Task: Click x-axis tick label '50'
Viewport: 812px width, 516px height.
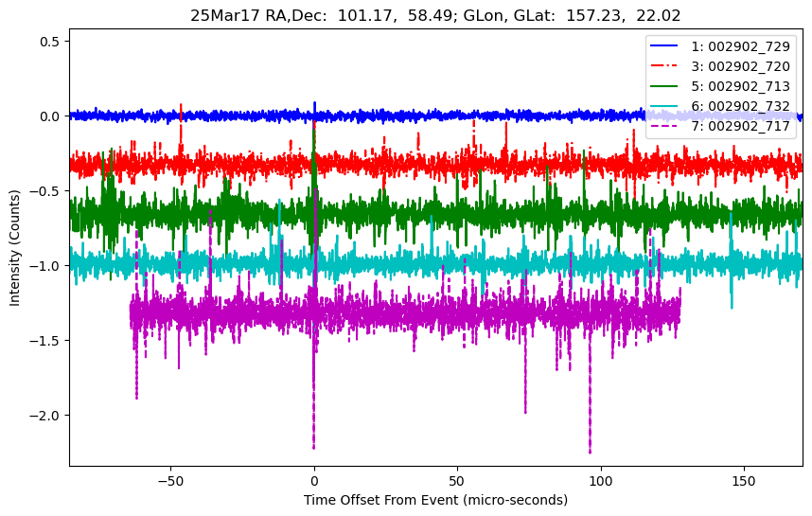Action: [x=457, y=481]
